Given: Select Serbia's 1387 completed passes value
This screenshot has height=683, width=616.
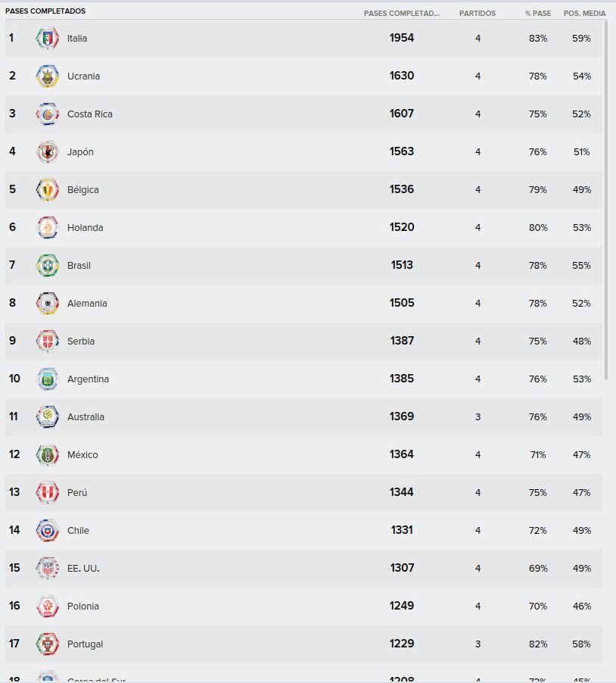Looking at the screenshot, I should point(402,341).
